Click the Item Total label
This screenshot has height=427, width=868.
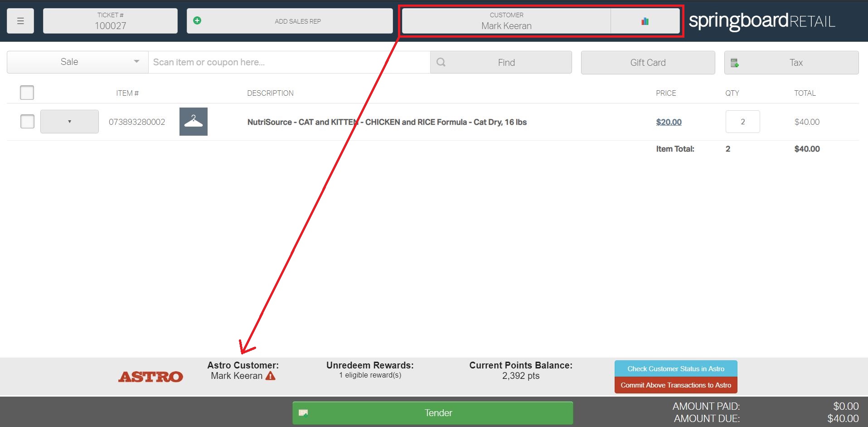coord(675,149)
